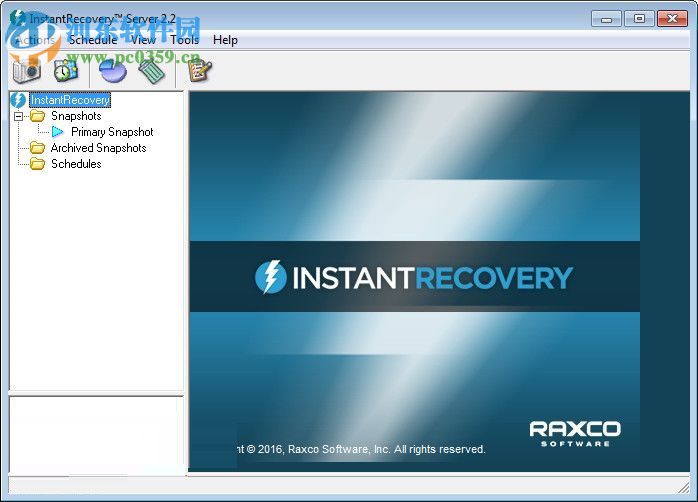The height and width of the screenshot is (502, 698).
Task: Select Primary Snapshot in the tree
Action: tap(112, 132)
